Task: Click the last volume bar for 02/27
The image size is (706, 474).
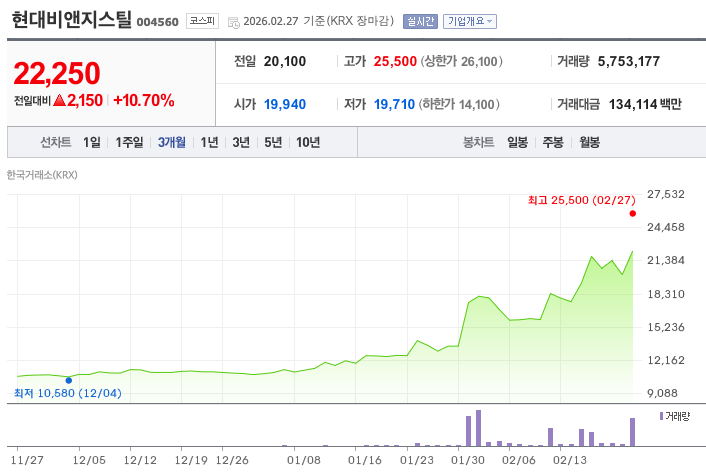Action: point(632,432)
